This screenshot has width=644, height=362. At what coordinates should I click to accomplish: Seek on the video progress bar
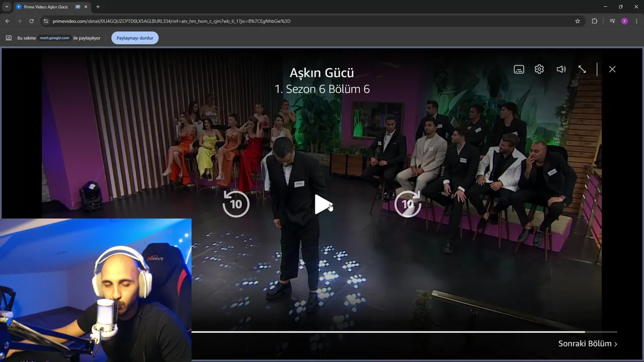pos(404,332)
